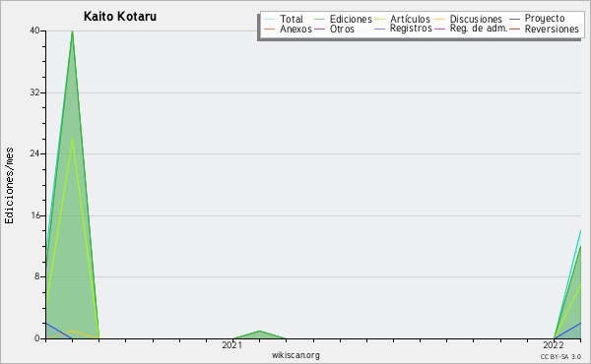This screenshot has width=591, height=364.
Task: Select the Ediciones legend label
Action: tap(351, 19)
